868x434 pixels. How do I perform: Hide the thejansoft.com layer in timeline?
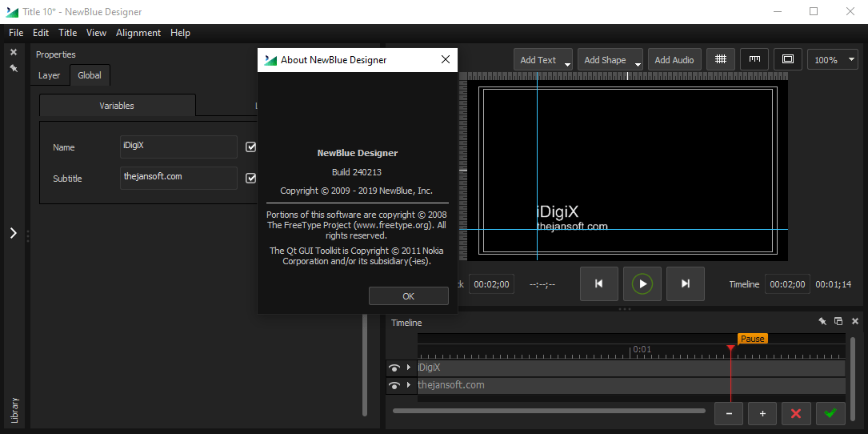click(x=394, y=386)
